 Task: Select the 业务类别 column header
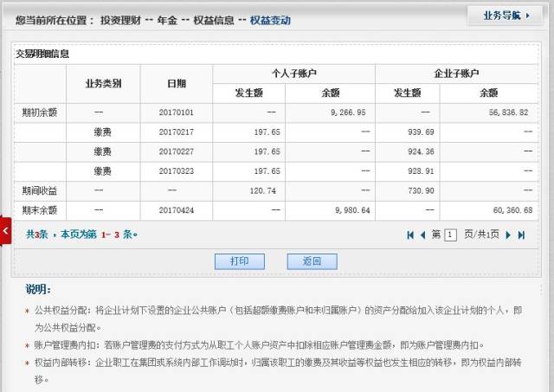(103, 84)
